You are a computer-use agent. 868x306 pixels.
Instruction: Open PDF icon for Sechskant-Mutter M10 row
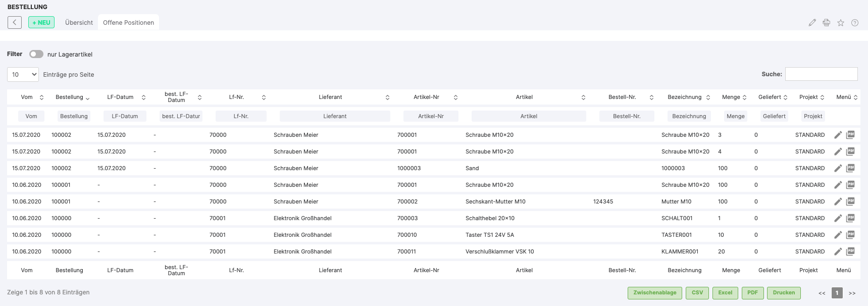[851, 201]
